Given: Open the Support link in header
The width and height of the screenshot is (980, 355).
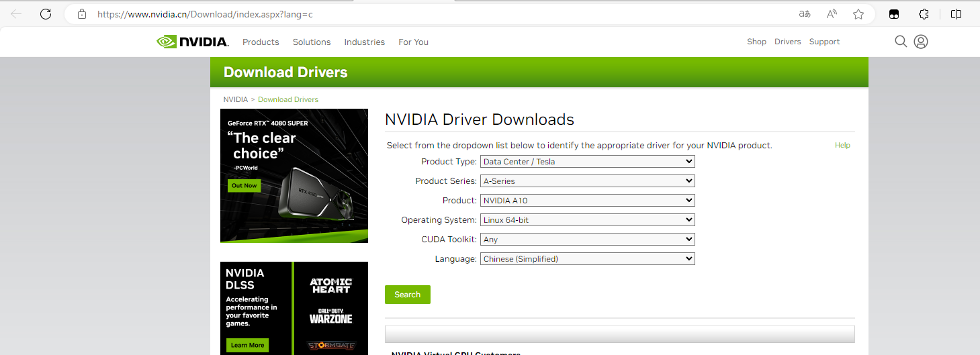Looking at the screenshot, I should coord(824,42).
